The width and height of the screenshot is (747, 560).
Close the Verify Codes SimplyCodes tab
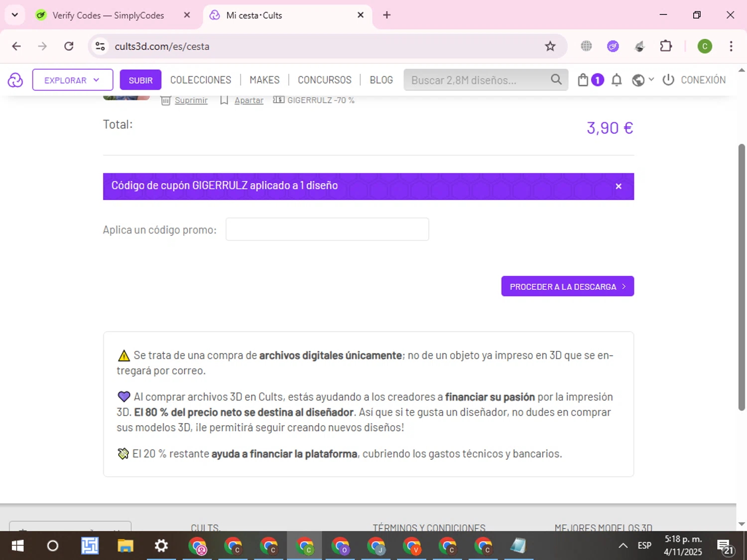[x=187, y=15]
